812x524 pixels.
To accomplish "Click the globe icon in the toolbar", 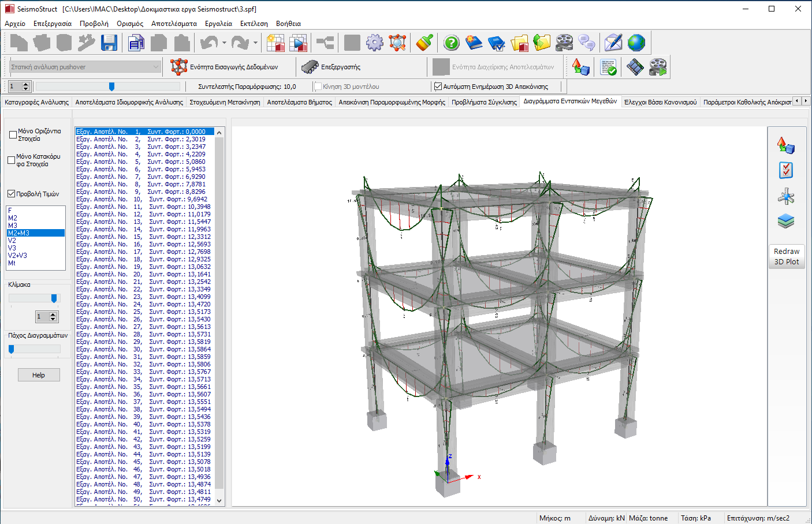I will tap(636, 43).
